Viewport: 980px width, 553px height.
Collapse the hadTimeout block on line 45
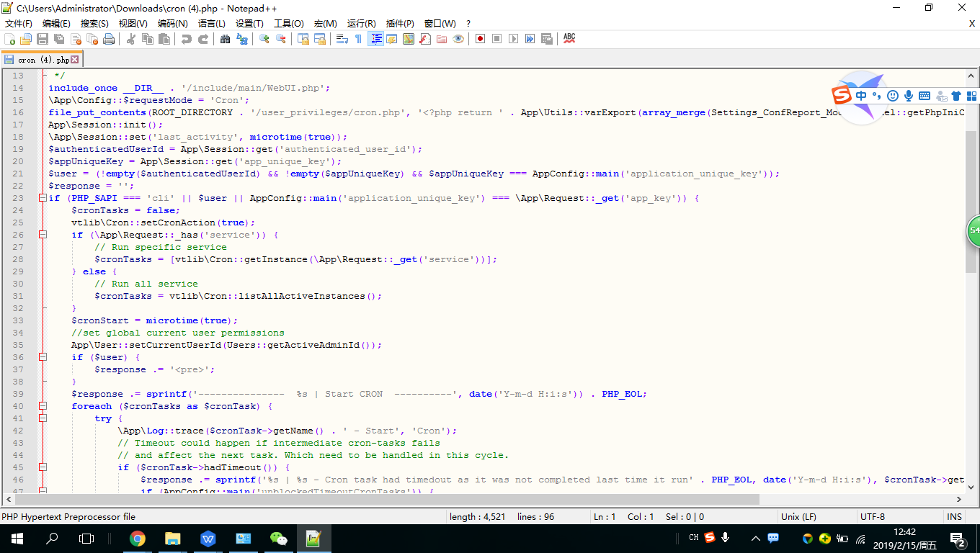(x=43, y=467)
